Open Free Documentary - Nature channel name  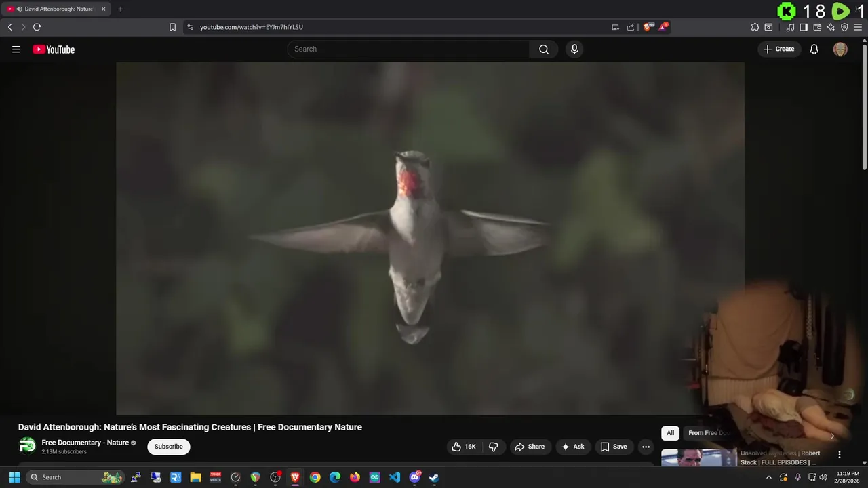[x=85, y=443]
